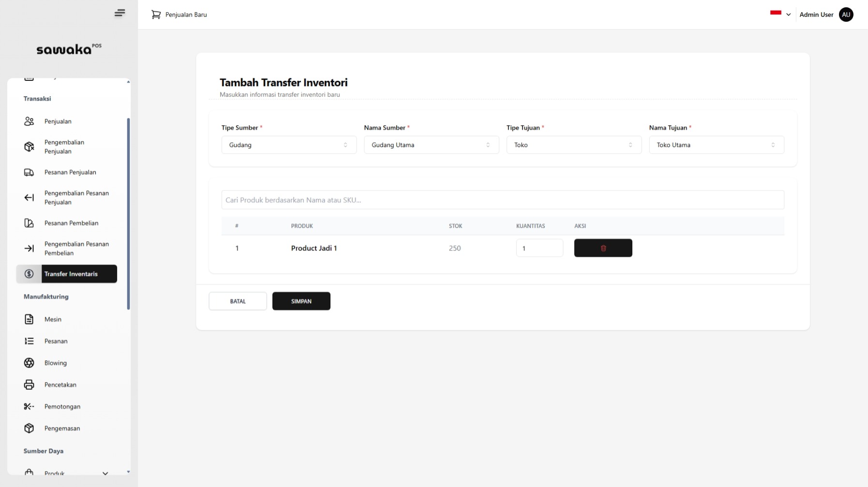The height and width of the screenshot is (487, 868).
Task: Expand the Produk sidebar submenu chevron
Action: (105, 472)
